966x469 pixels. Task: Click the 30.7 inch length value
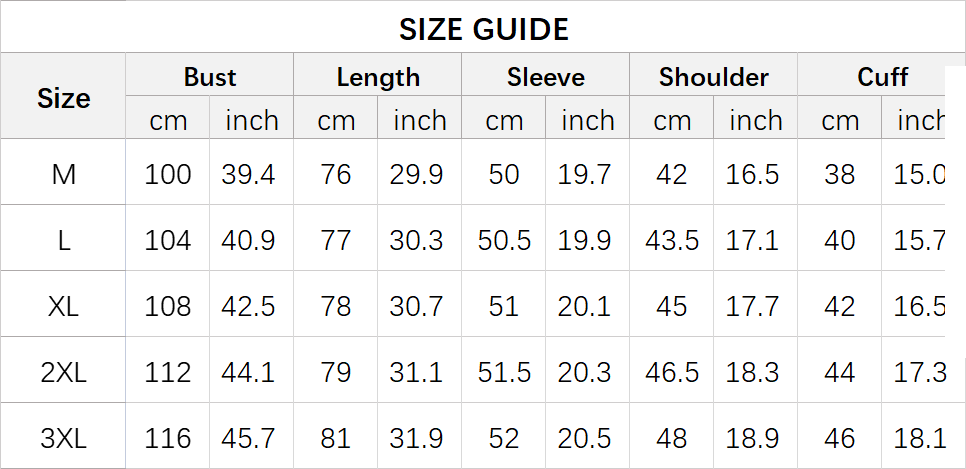416,306
